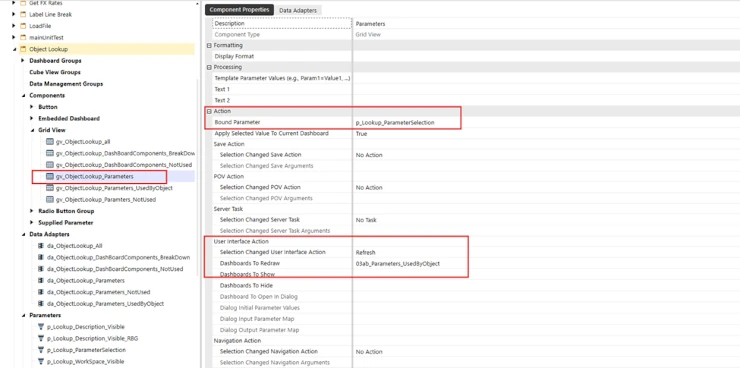Click the da_ObjectLookup_DashBoardComponents_NotUsed adapter icon
Screen dimensions: 740x368
[x=41, y=269]
